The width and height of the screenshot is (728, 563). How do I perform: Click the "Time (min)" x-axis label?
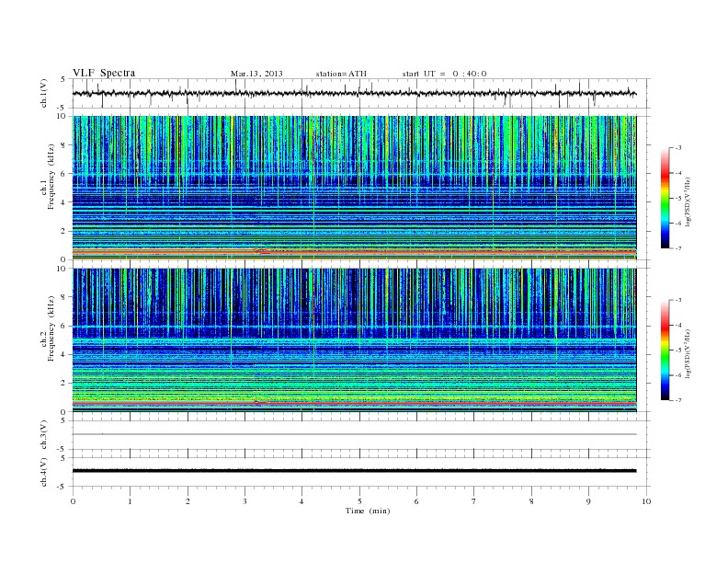(x=368, y=511)
